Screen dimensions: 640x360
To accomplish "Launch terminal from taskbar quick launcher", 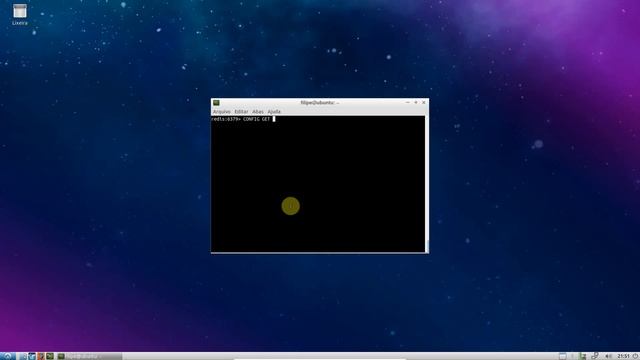I will 50,356.
